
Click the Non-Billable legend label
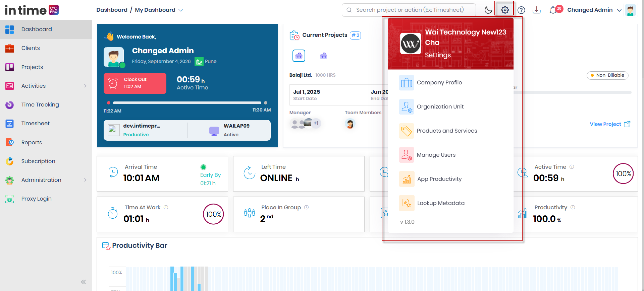607,75
